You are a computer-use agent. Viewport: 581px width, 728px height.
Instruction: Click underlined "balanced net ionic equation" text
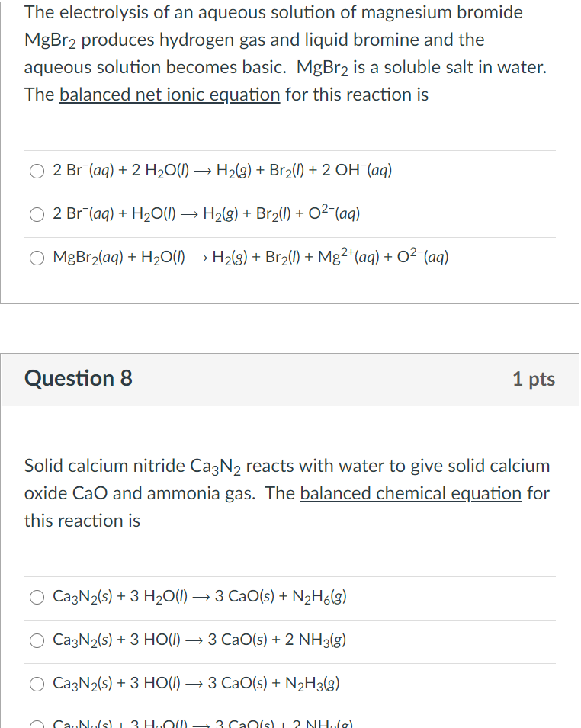click(169, 95)
